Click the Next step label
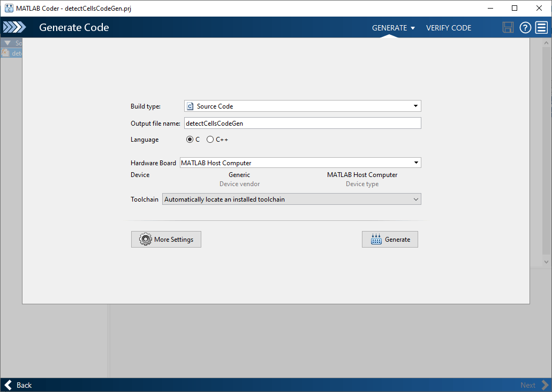This screenshot has width=552, height=392. click(528, 386)
